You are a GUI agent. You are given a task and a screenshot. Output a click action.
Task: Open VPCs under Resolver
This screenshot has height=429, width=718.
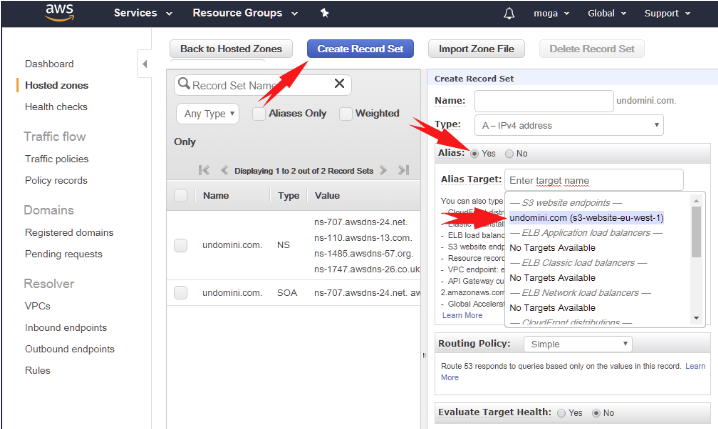point(38,306)
